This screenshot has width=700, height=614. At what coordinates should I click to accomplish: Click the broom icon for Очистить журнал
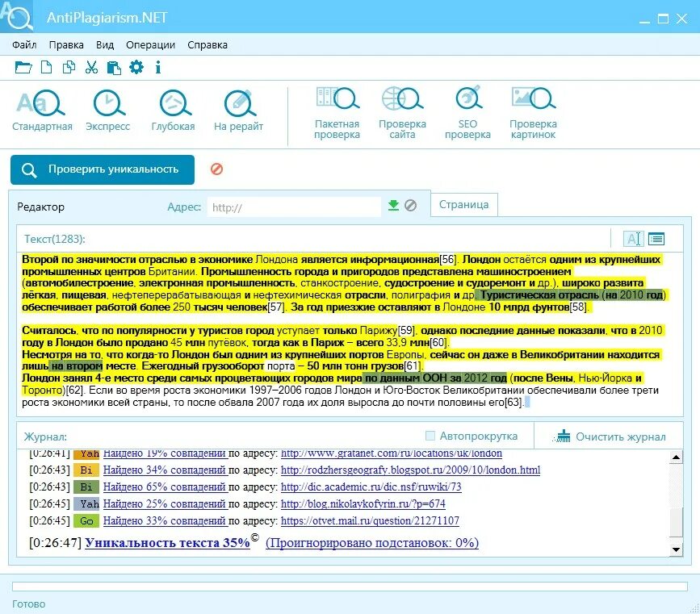(x=563, y=436)
